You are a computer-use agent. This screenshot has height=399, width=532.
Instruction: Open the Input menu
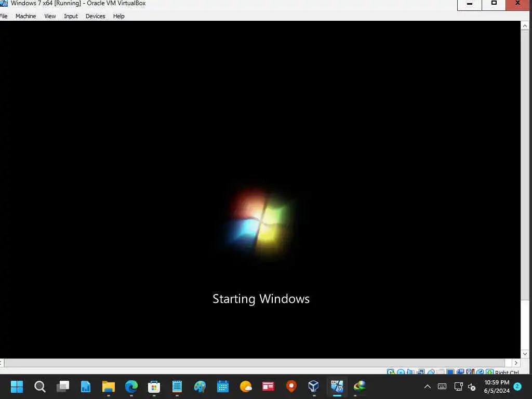coord(71,16)
